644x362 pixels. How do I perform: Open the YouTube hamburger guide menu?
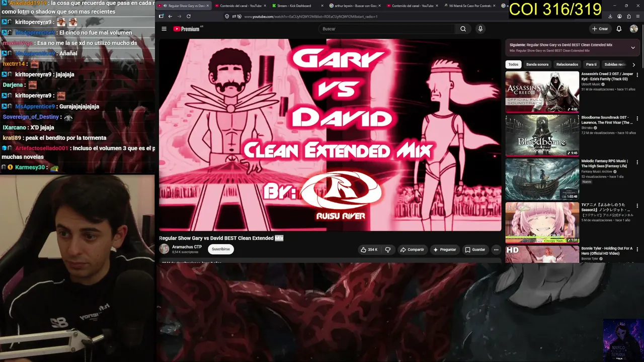164,29
